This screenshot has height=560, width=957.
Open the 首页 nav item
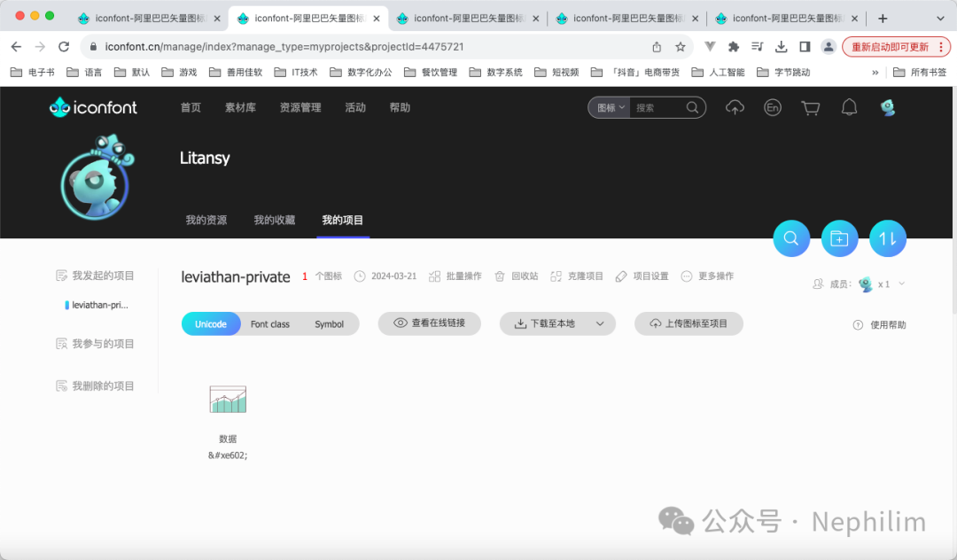[191, 107]
